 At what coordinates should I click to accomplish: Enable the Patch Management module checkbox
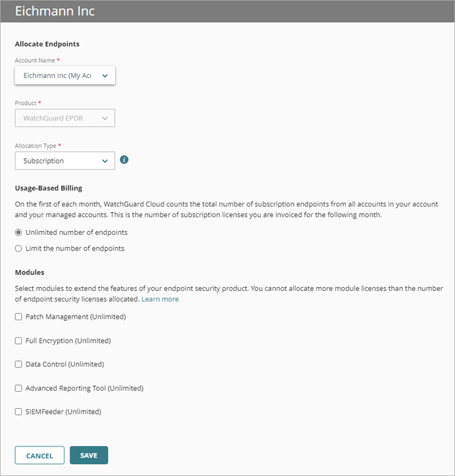point(19,317)
